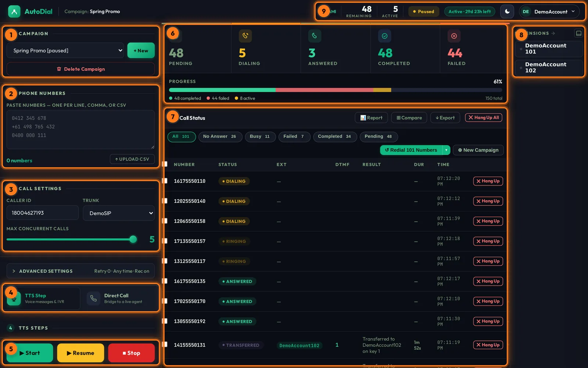
Task: Filter calls by Busy 11
Action: tap(260, 137)
